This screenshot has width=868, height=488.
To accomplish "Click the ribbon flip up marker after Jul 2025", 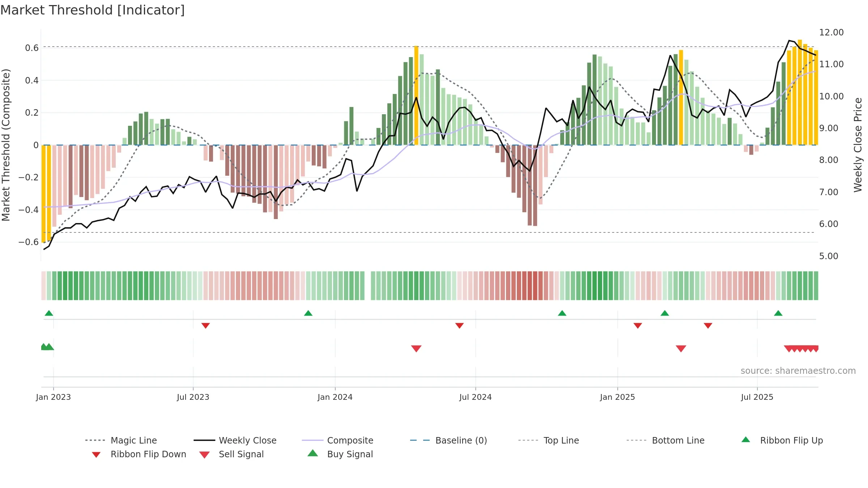I will pos(778,313).
